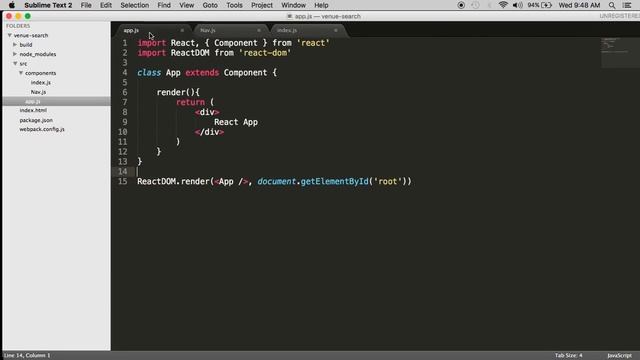The image size is (640, 360).
Task: Close the index.js tab
Action: point(336,30)
